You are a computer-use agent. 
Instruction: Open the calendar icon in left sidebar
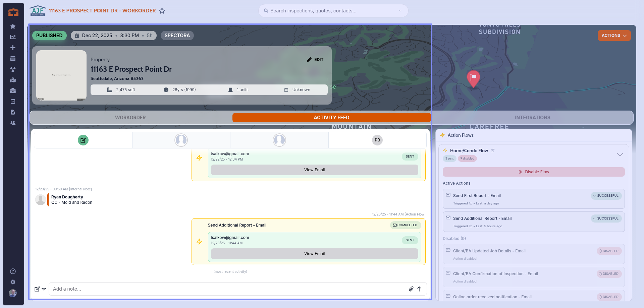[13, 59]
